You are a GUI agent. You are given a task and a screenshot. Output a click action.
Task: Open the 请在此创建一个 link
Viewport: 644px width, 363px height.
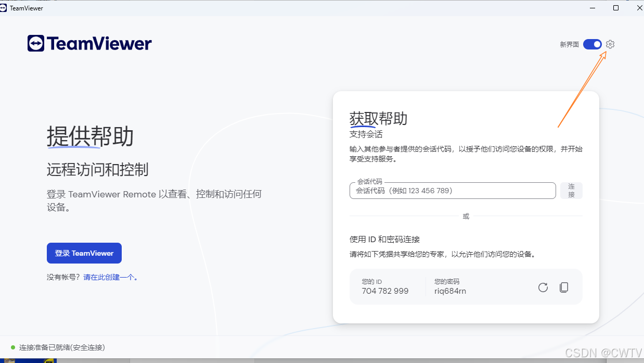pyautogui.click(x=109, y=277)
